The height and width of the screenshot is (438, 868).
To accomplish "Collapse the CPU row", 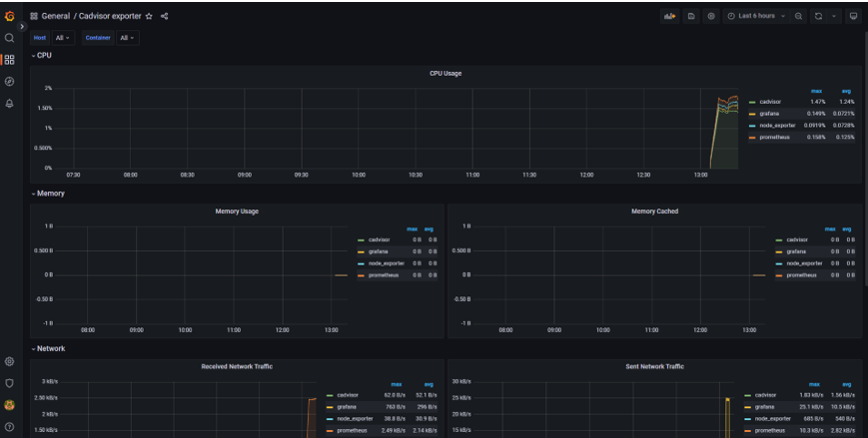I will [x=42, y=55].
